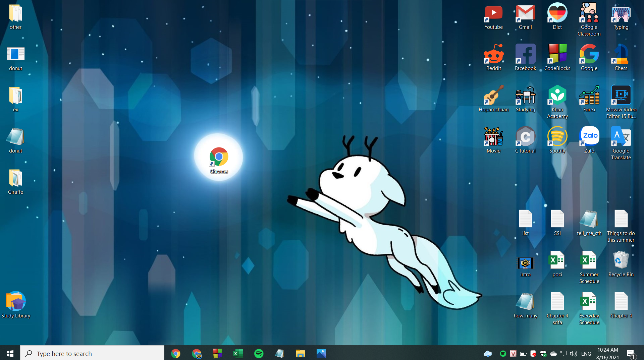Click the Dict heart icon
The image size is (644, 360).
click(557, 13)
